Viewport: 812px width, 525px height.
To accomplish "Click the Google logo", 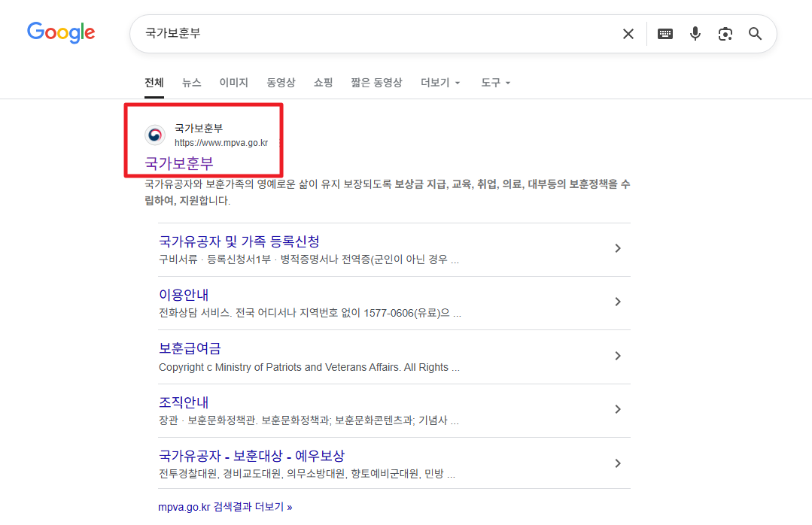I will click(61, 32).
